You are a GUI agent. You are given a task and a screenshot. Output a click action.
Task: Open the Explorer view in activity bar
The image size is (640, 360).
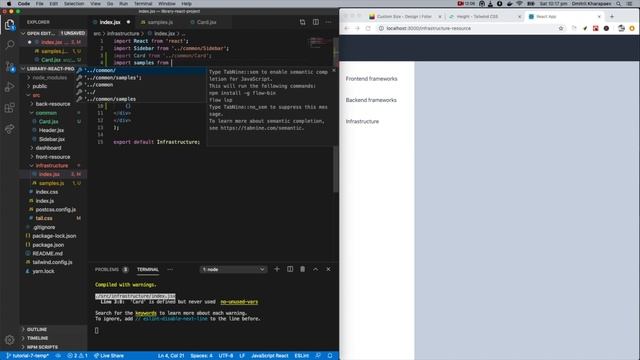click(x=9, y=25)
